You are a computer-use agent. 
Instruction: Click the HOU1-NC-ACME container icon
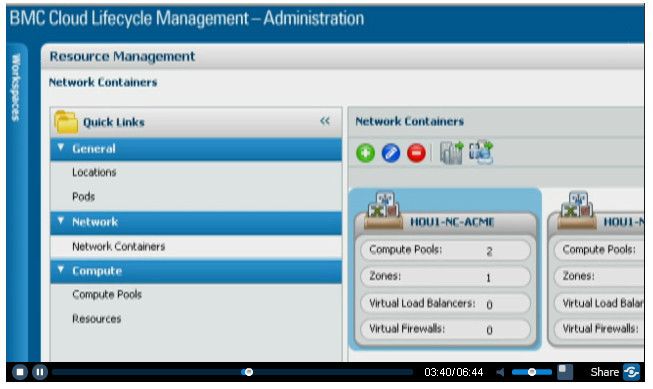[383, 210]
